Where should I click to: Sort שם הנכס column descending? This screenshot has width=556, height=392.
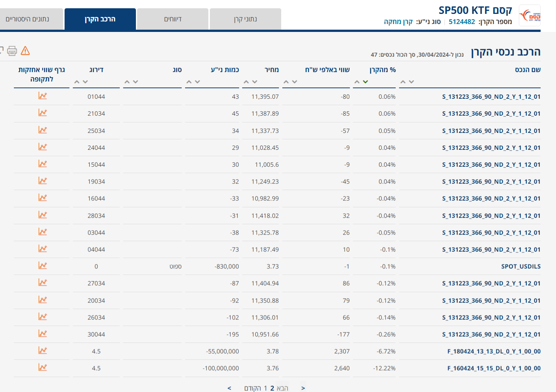[412, 81]
